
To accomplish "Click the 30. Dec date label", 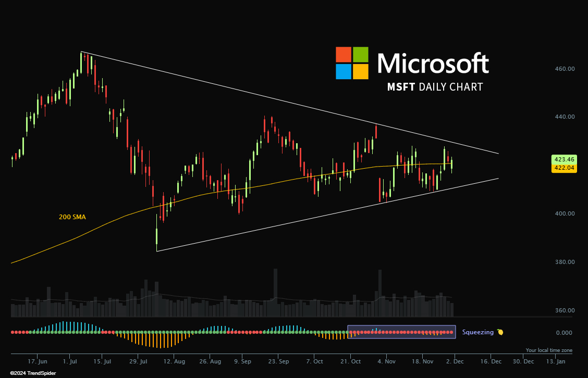I will [523, 361].
